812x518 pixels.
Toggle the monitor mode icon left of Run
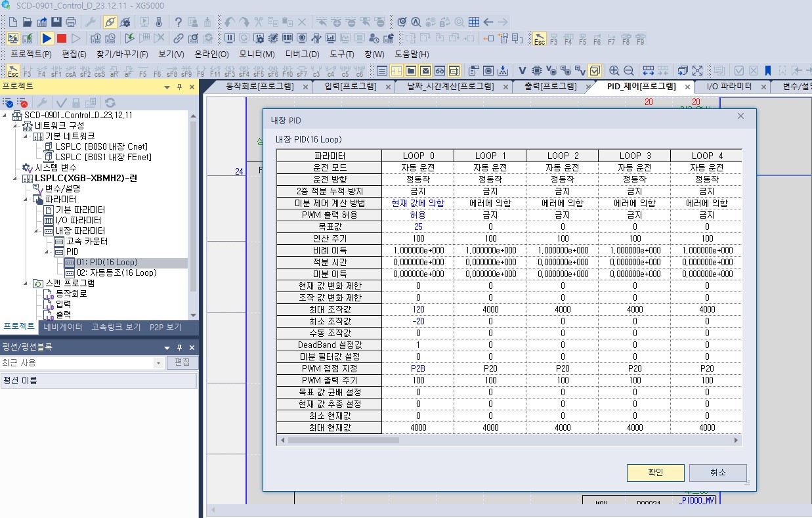point(13,39)
